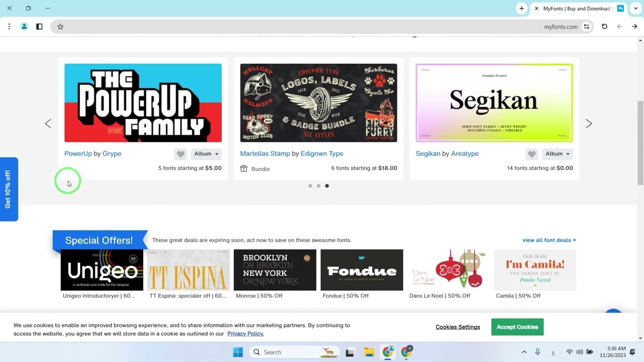Open the Segikan preview image
The height and width of the screenshot is (362, 644).
click(494, 103)
